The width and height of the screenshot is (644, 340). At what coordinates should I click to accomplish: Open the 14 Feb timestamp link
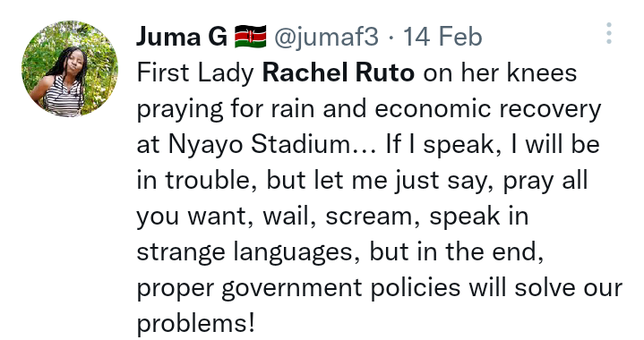(x=442, y=37)
